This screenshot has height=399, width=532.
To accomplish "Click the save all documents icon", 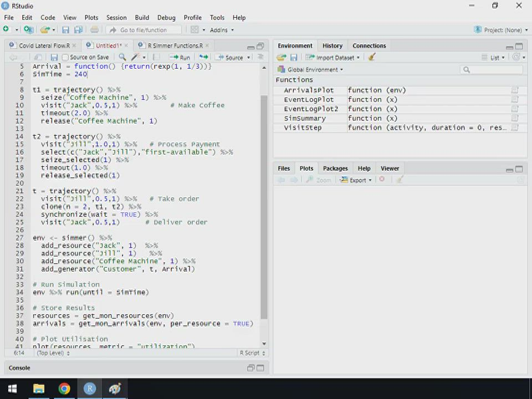I will 78,30.
